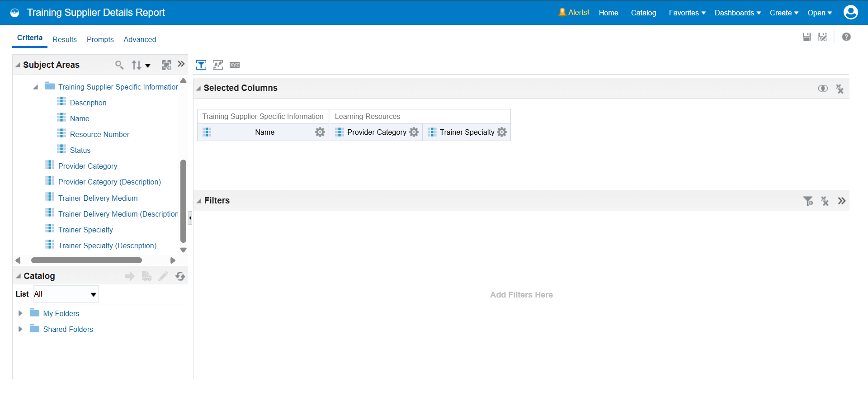Select Provider Category (Description) in tree
Viewport: 868px width, 397px height.
(109, 182)
